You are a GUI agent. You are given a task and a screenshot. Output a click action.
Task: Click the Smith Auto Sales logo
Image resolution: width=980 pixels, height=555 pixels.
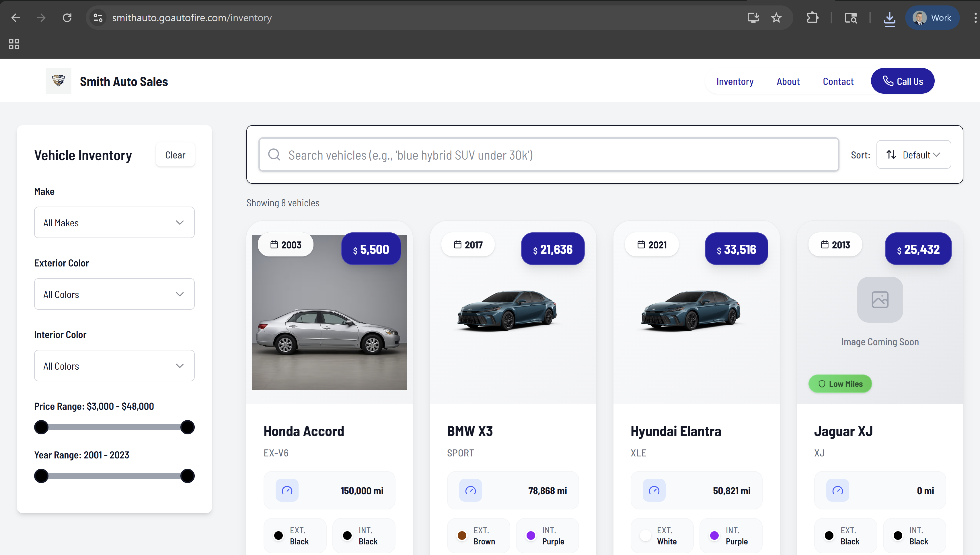coord(59,81)
